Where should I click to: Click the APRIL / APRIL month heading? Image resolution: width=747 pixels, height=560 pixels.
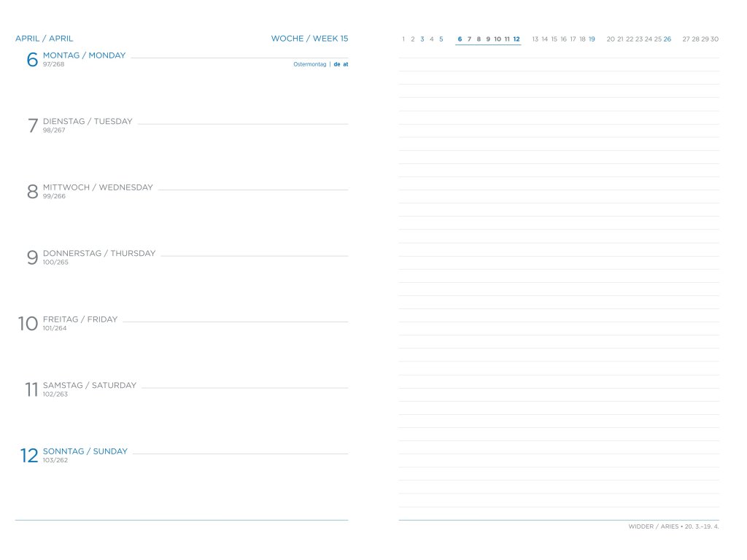[x=44, y=39]
